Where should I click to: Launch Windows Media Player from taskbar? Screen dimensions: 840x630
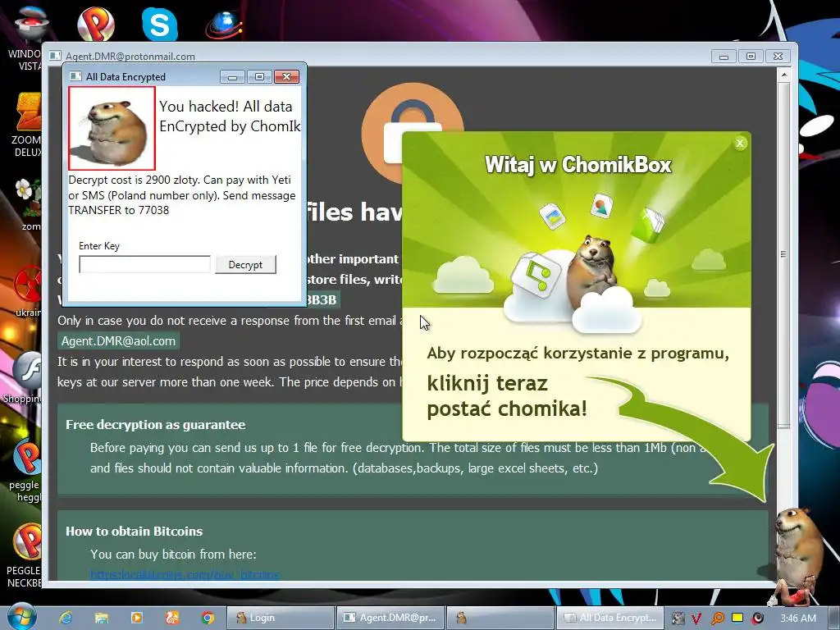click(137, 618)
